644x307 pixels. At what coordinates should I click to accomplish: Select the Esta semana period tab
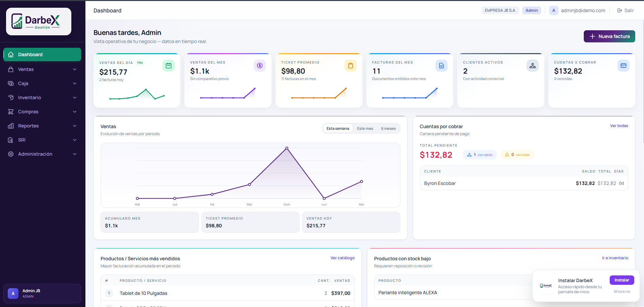338,128
